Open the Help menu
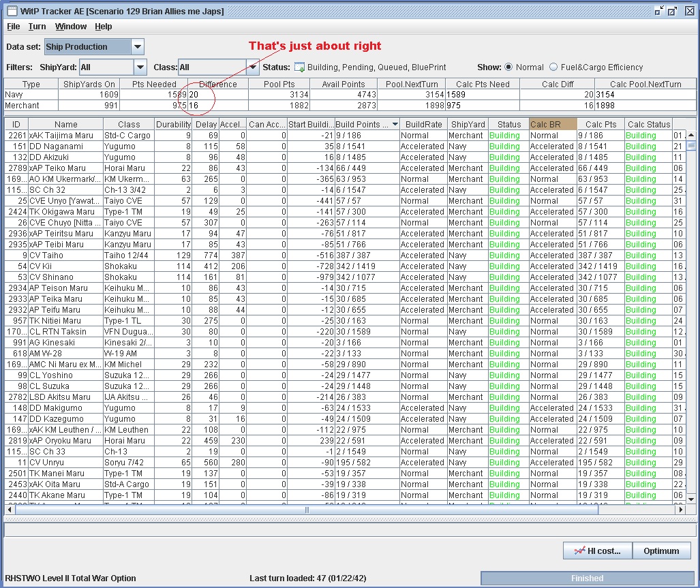The height and width of the screenshot is (588, 700). [x=103, y=27]
